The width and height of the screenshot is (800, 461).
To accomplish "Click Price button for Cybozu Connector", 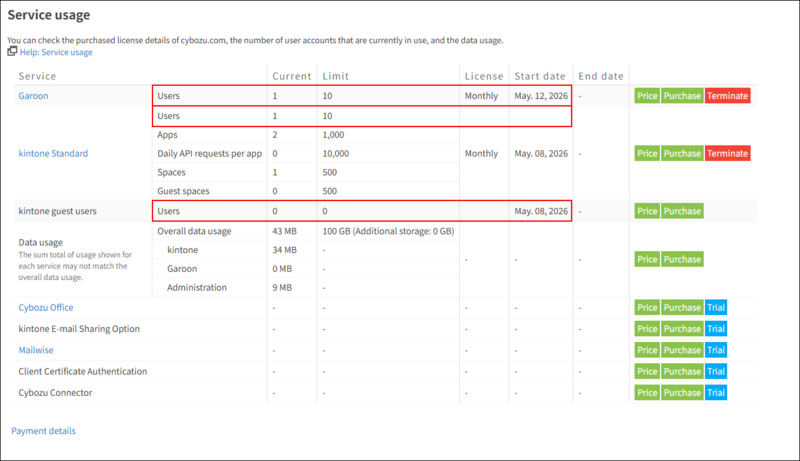I will point(647,393).
